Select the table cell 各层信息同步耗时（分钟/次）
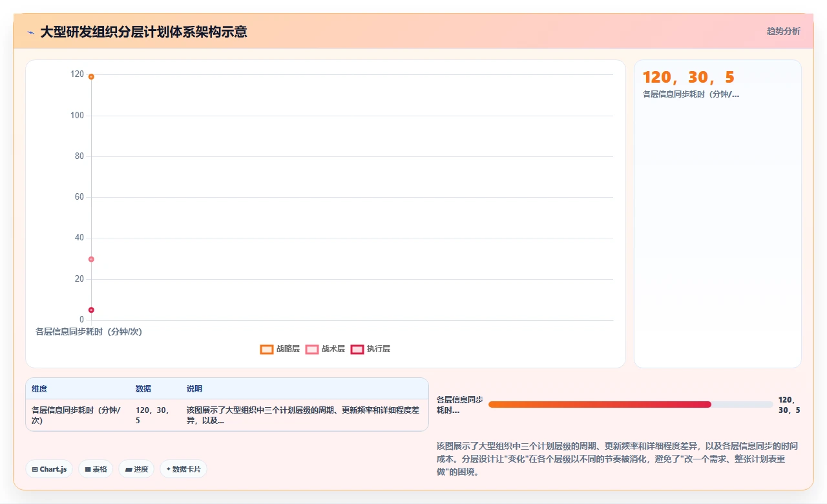 pyautogui.click(x=76, y=415)
